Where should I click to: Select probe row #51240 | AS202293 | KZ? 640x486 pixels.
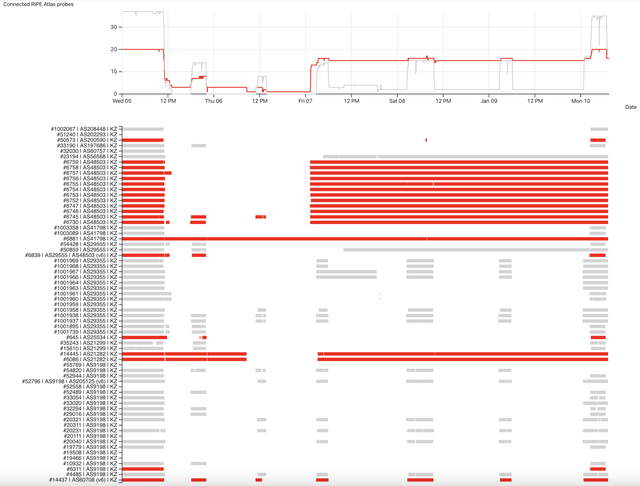[x=87, y=134]
